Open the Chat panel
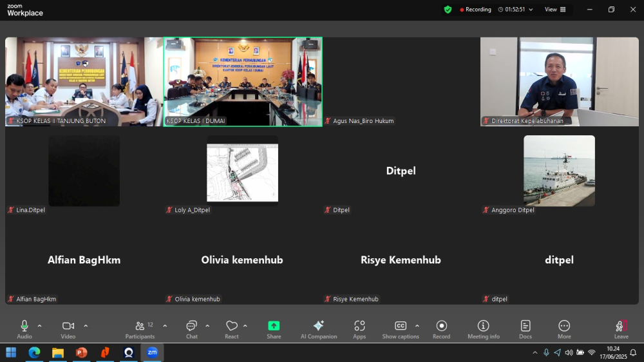This screenshot has height=362, width=644. (x=192, y=330)
